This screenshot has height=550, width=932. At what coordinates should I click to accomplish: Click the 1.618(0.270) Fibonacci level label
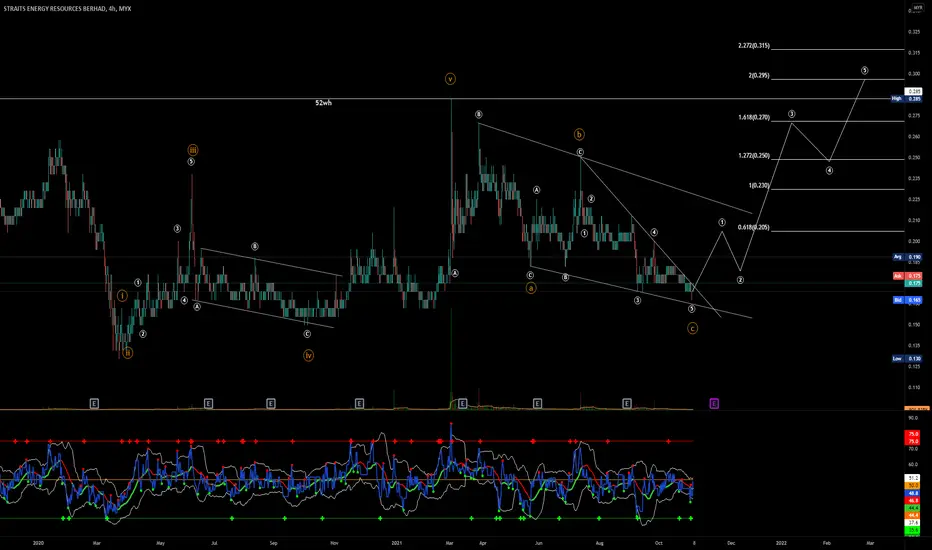(x=754, y=118)
